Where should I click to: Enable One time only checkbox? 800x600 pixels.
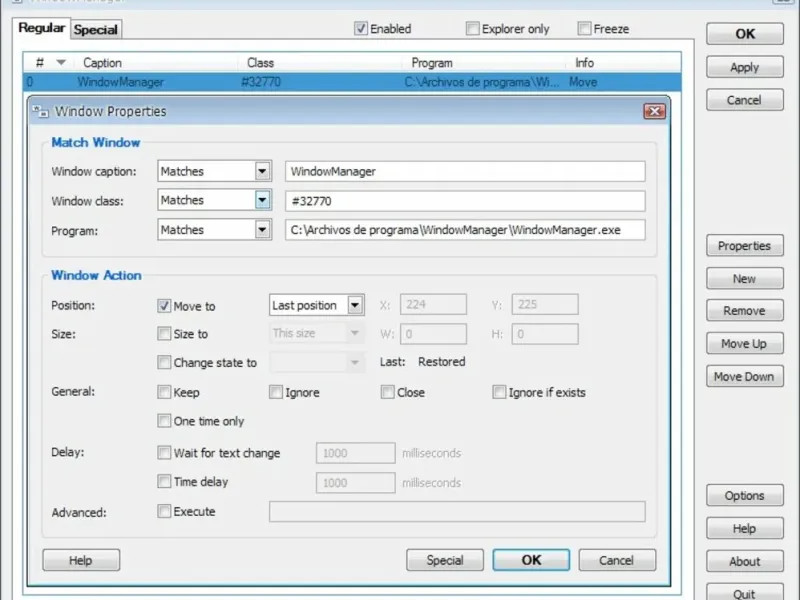pos(164,421)
